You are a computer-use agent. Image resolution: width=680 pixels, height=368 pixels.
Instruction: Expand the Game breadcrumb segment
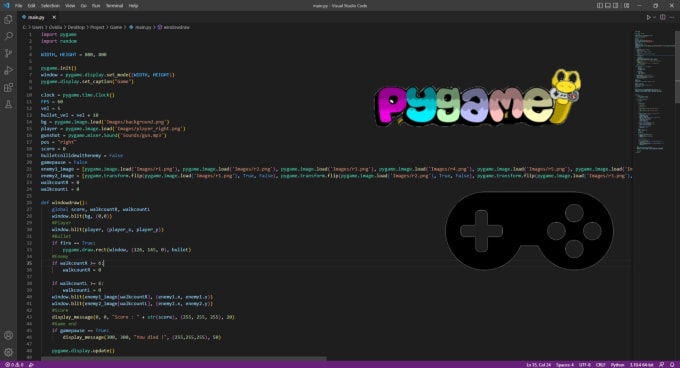116,27
